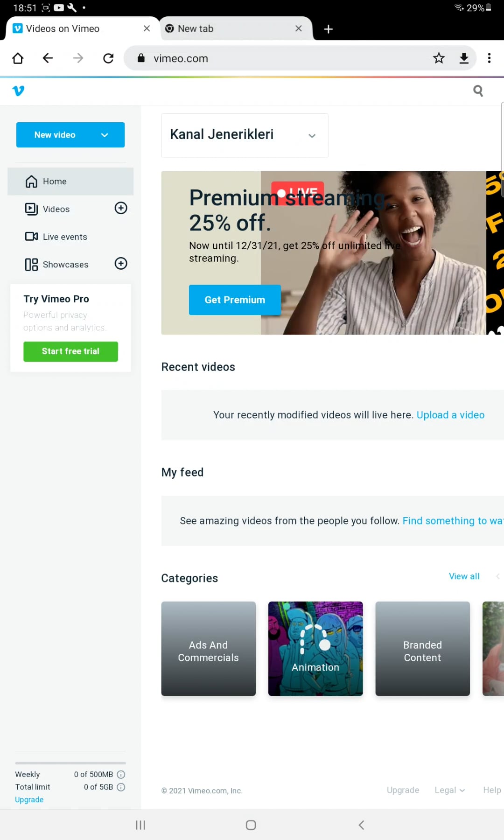Click the vimeo.com address bar
Image resolution: width=504 pixels, height=840 pixels.
tap(280, 58)
